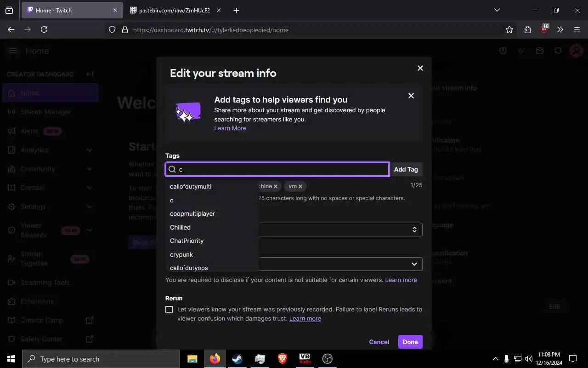This screenshot has height=368, width=588.
Task: Open the whispers chat icon in dashboard header
Action: point(558,51)
